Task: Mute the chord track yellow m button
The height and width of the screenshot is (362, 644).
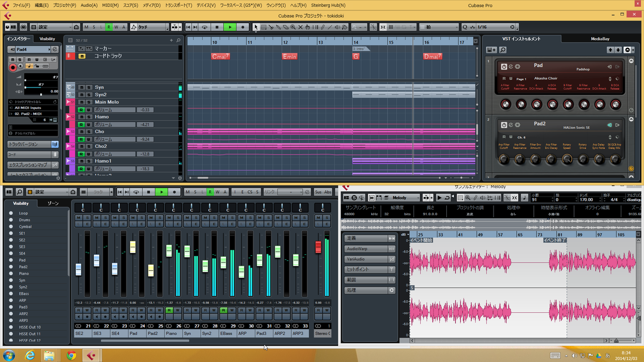Action: [x=82, y=56]
